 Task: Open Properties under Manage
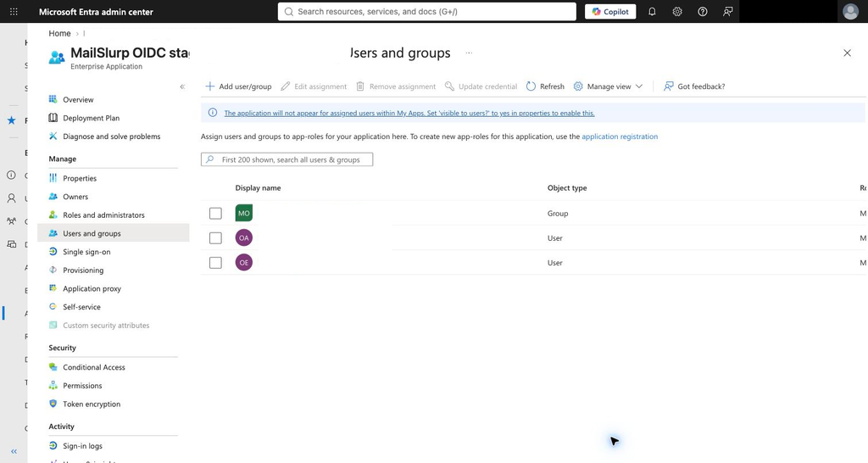[x=80, y=178]
